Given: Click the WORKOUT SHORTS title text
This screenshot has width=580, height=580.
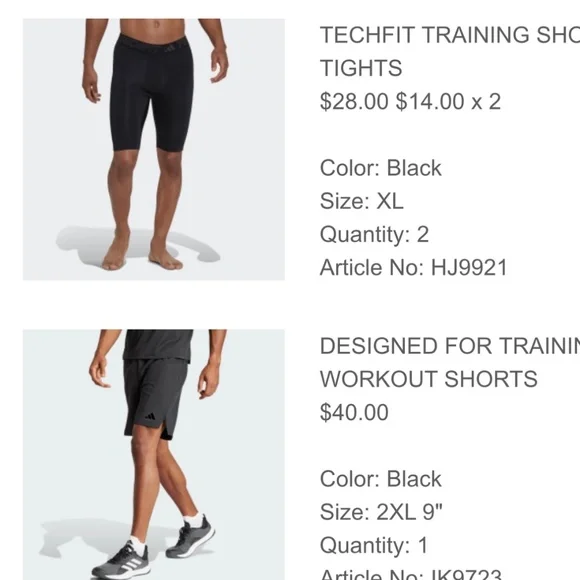Looking at the screenshot, I should [x=429, y=379].
